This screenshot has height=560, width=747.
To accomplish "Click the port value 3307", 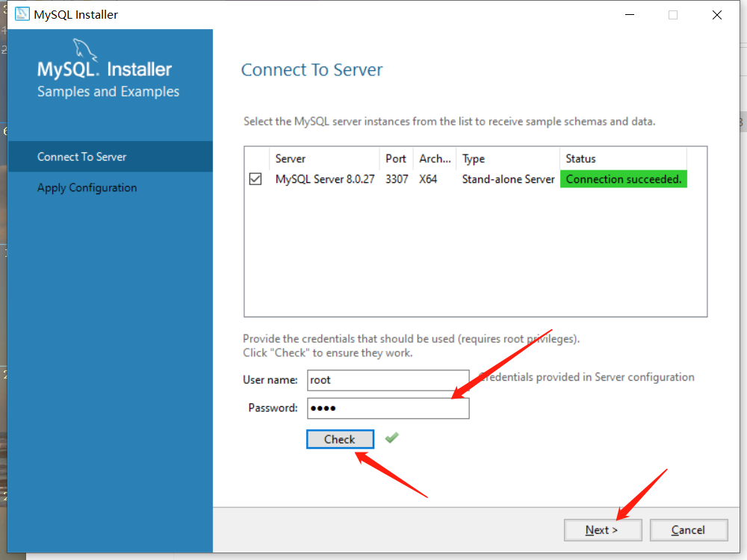I will click(397, 179).
